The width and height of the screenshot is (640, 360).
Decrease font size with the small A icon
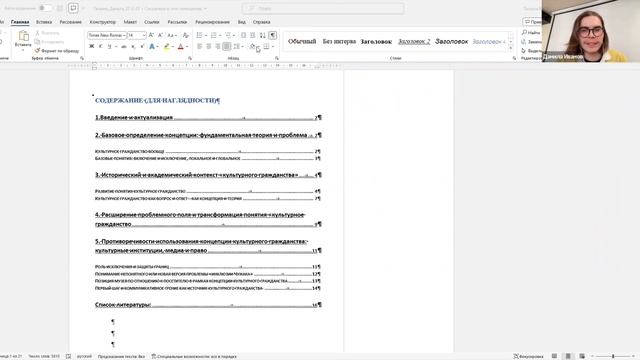(160, 36)
